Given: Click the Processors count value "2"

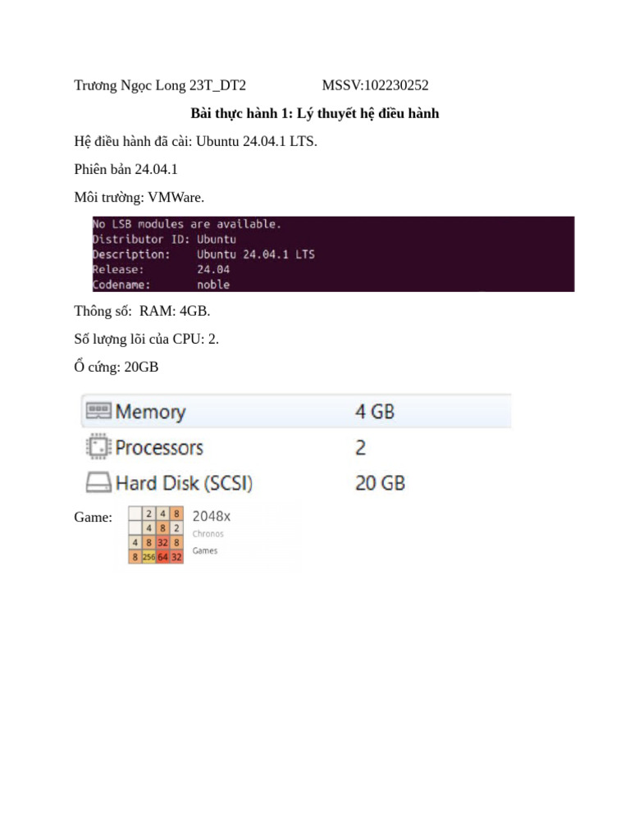Looking at the screenshot, I should point(361,447).
